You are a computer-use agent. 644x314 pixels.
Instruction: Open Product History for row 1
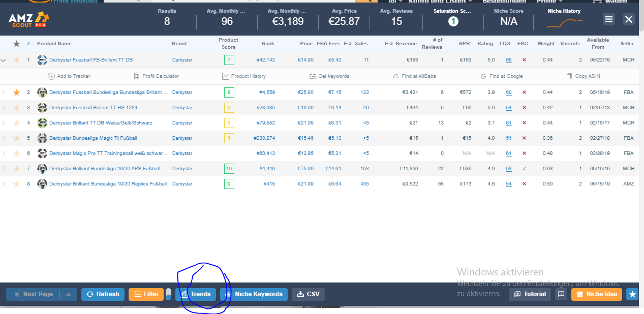pyautogui.click(x=244, y=76)
